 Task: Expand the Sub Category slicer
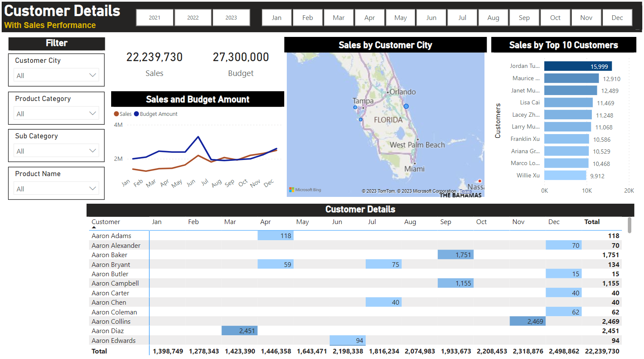click(x=92, y=151)
